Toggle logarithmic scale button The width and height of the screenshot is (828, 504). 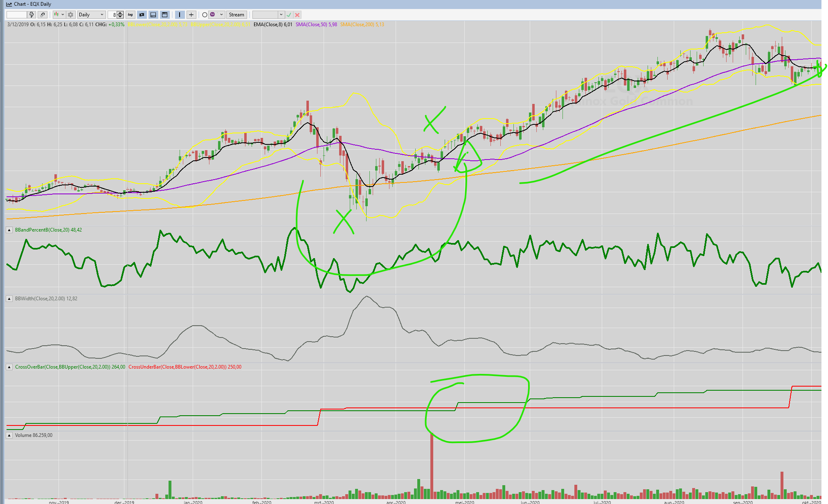130,15
